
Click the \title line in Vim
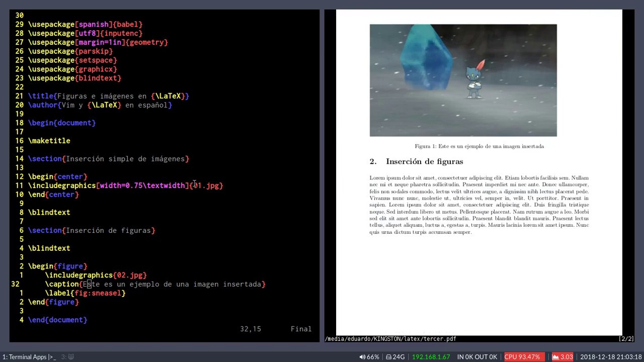[109, 96]
